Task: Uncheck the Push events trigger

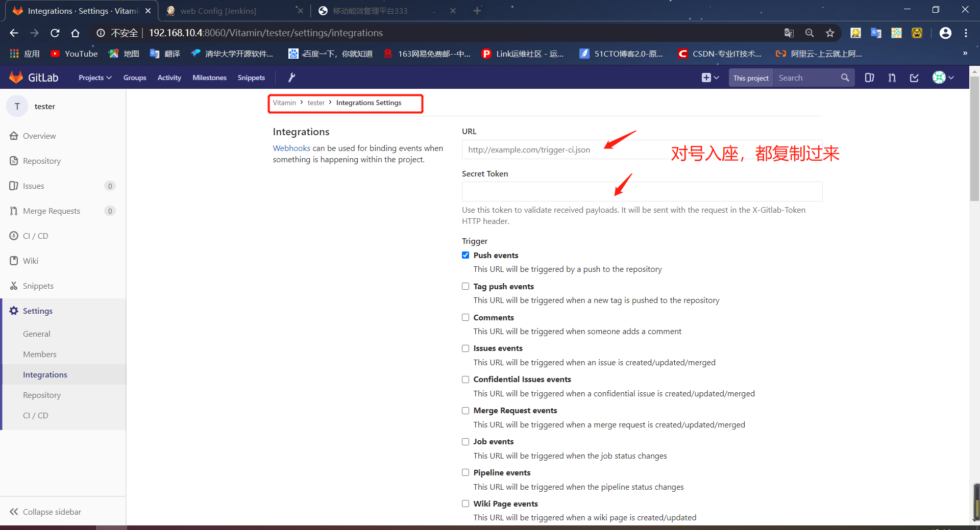Action: tap(465, 255)
